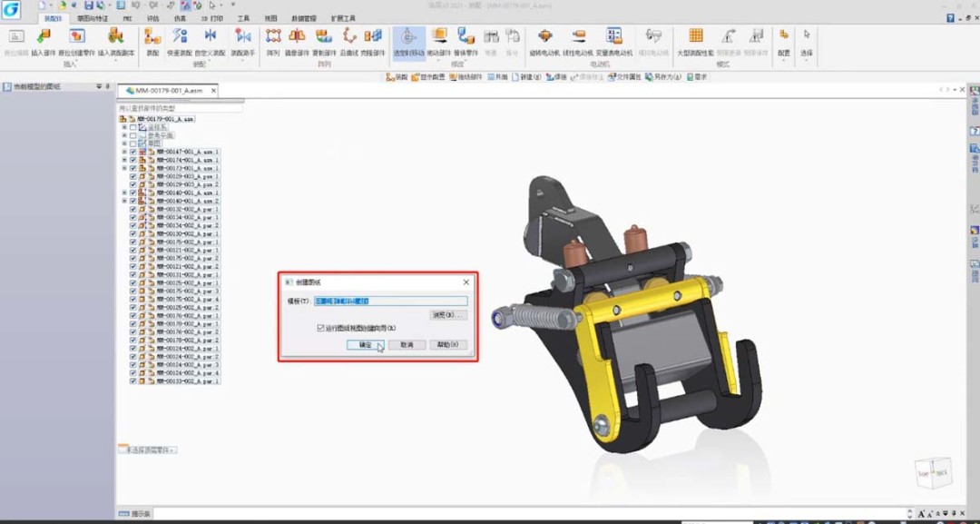Screen dimensions: 980x524
Task: Switch to the 工具 (Tools) ribbon tab
Action: pos(243,18)
